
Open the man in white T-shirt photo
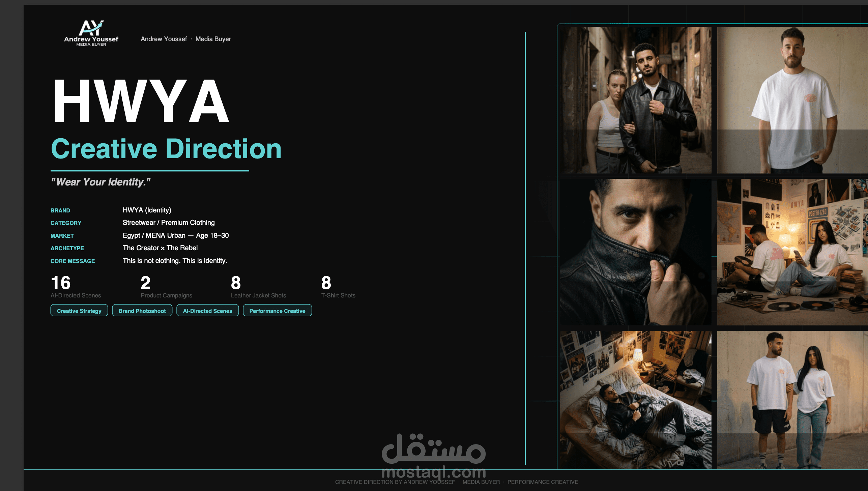792,100
